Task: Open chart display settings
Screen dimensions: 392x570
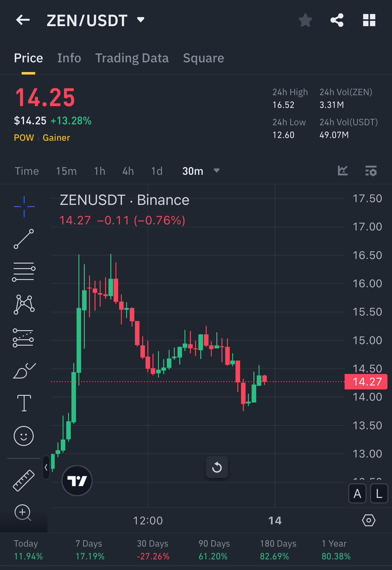Action: [x=369, y=520]
